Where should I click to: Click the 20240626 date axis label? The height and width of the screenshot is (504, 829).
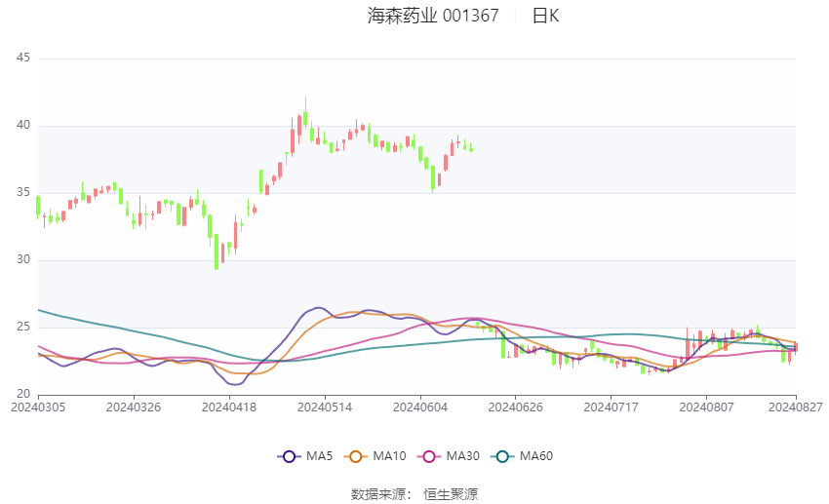tap(515, 407)
